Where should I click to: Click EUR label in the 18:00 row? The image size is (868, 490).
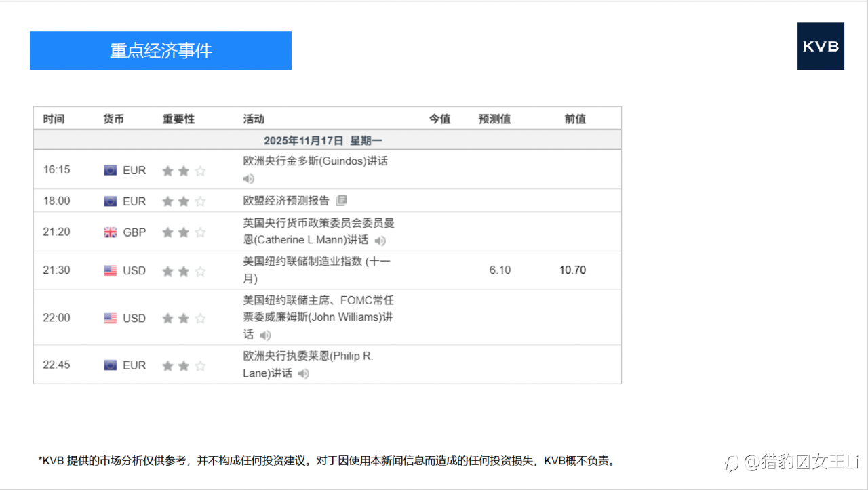(x=134, y=201)
